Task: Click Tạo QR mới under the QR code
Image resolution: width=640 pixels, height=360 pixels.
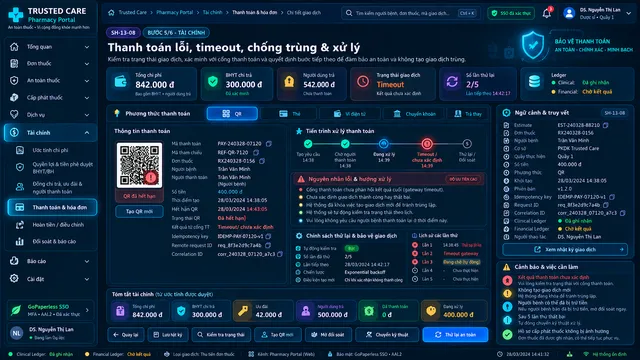Action: click(139, 211)
